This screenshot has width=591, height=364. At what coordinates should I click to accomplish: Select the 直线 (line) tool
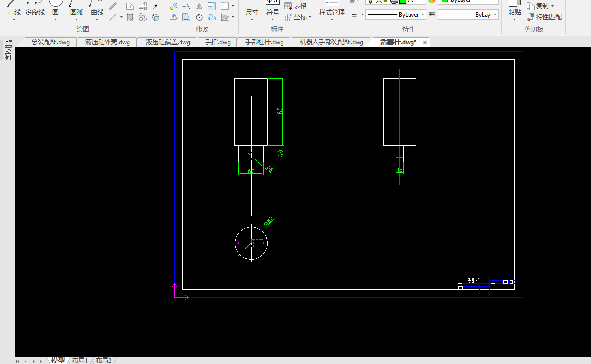(x=14, y=9)
